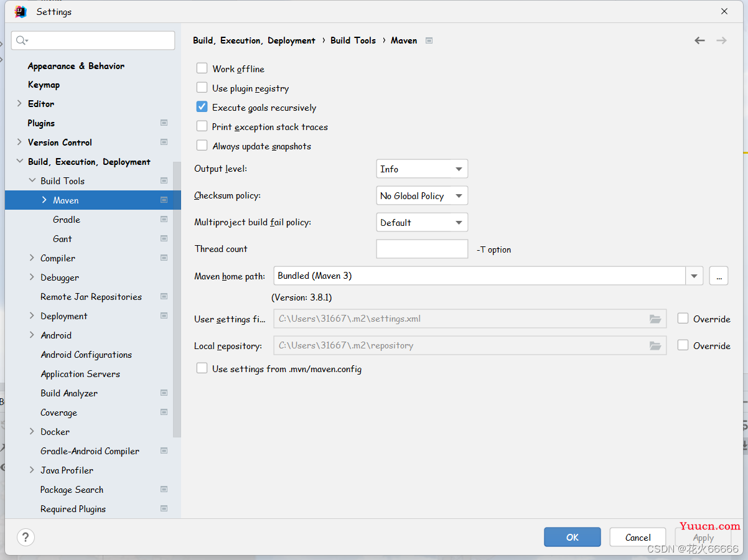
Task: Close the Settings dialog
Action: (x=724, y=11)
